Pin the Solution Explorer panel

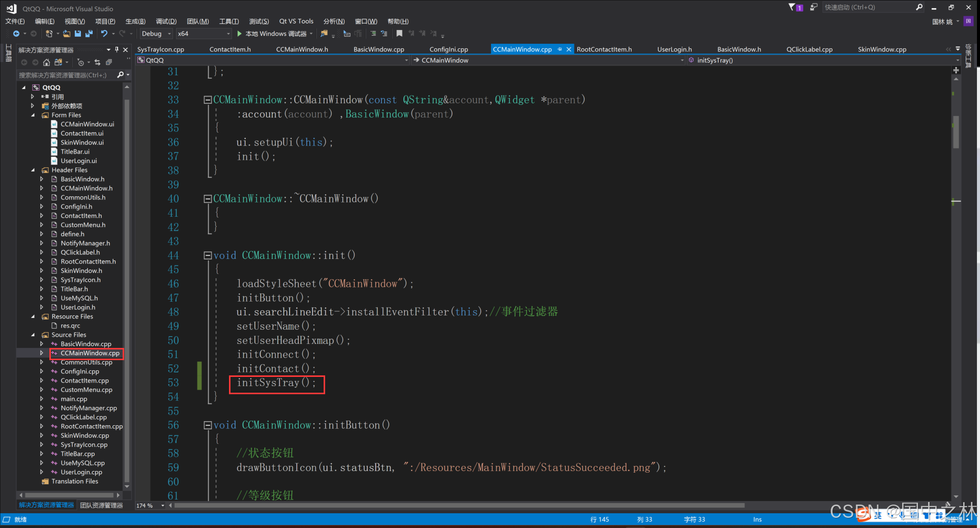(x=117, y=49)
